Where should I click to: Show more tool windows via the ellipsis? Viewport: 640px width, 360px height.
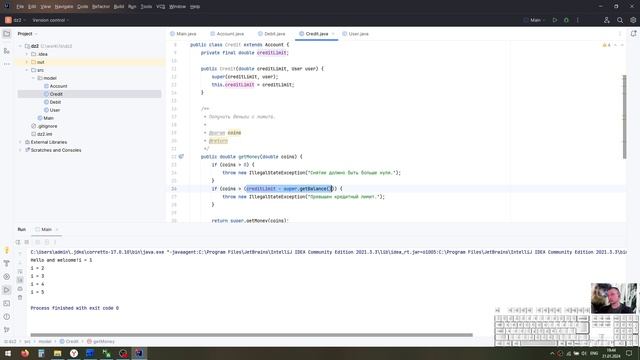(x=7, y=64)
